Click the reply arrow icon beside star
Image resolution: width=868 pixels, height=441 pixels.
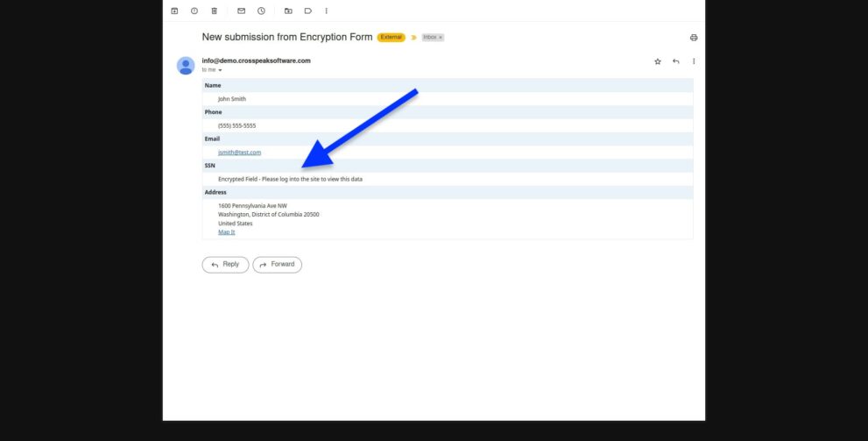(x=675, y=61)
